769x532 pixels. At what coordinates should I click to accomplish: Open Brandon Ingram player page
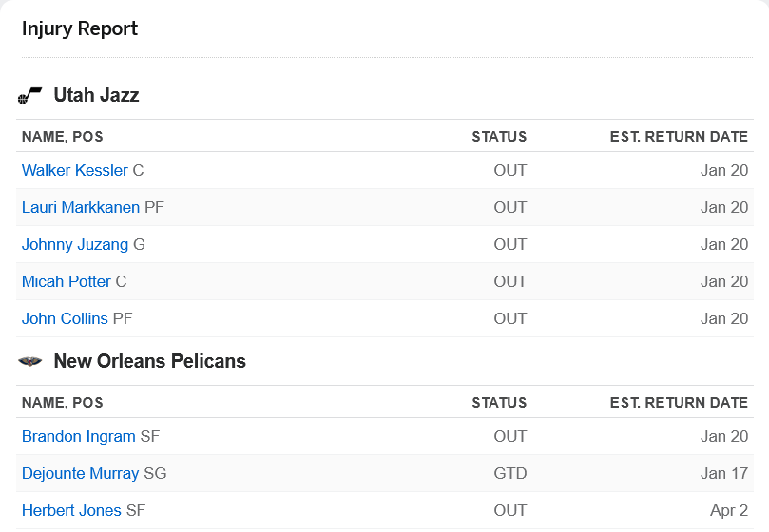[79, 436]
